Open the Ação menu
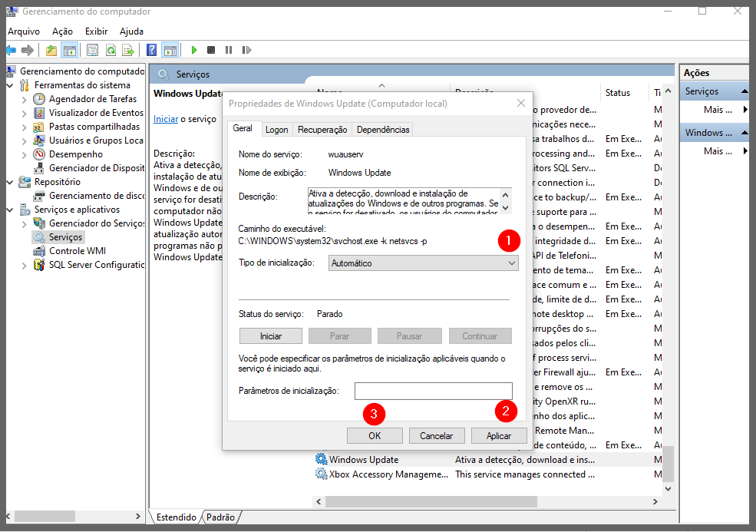The width and height of the screenshot is (756, 532). tap(62, 31)
